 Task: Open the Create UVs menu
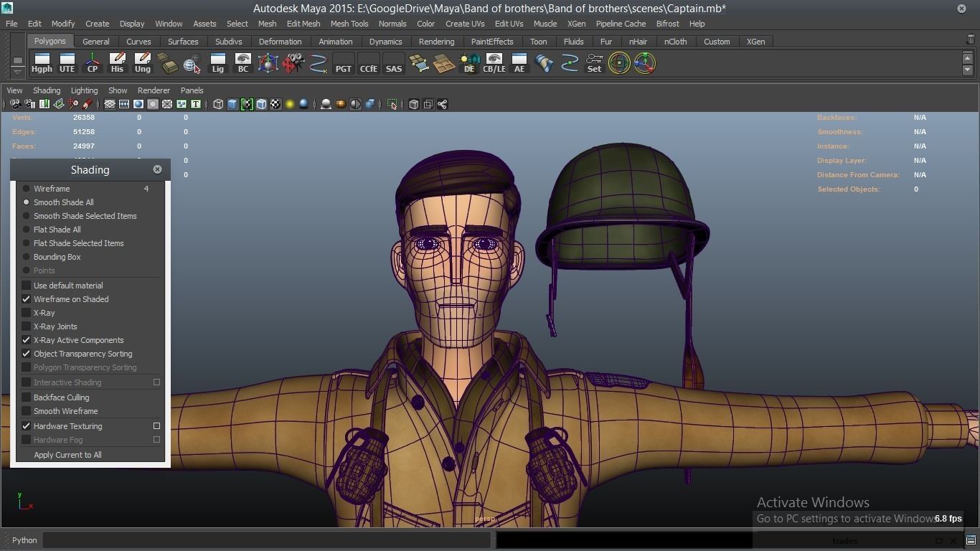pos(465,24)
